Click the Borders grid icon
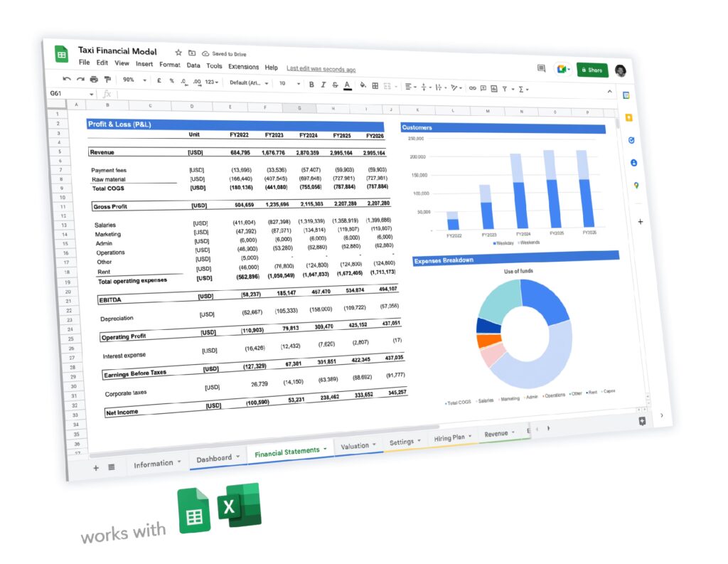This screenshot has height=564, width=728. point(375,85)
